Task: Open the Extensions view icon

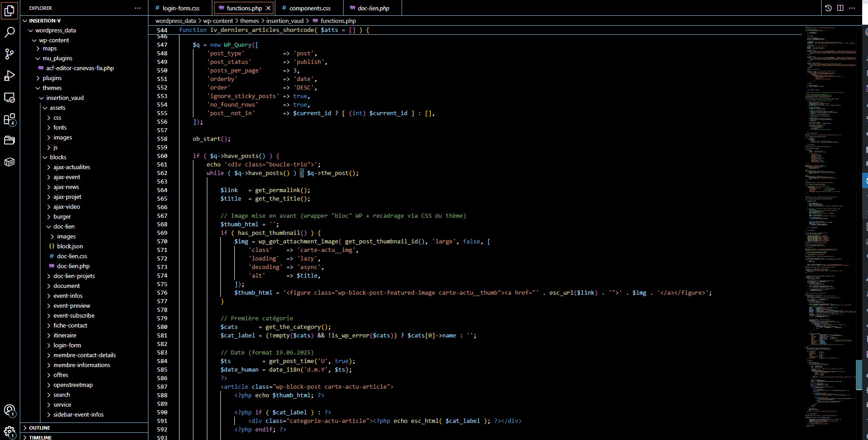Action: click(x=9, y=119)
